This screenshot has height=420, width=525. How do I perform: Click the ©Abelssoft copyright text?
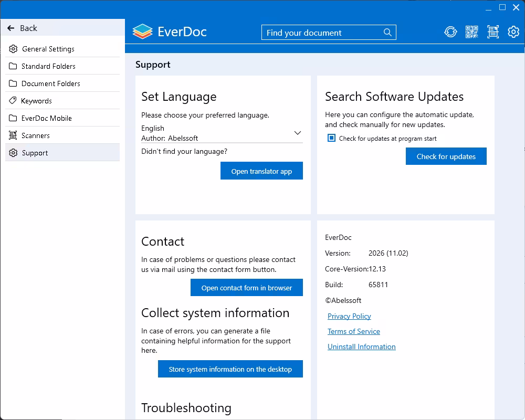[343, 300]
